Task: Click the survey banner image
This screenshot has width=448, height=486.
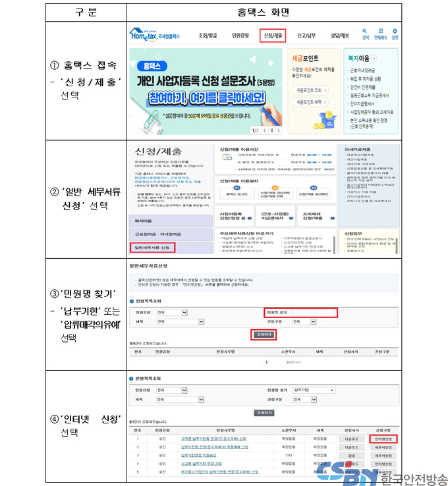Action: pos(206,91)
